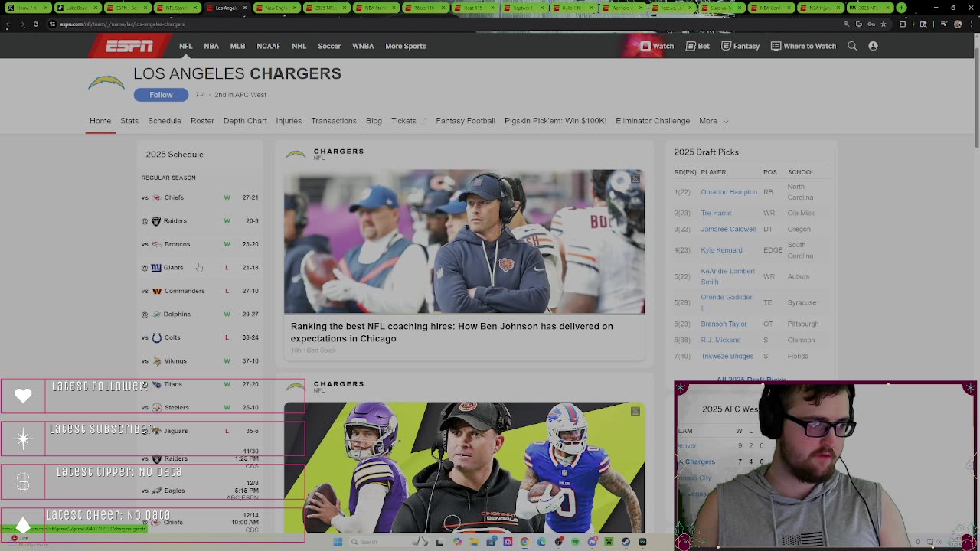Click the Commanders team logo in schedule

pyautogui.click(x=156, y=291)
